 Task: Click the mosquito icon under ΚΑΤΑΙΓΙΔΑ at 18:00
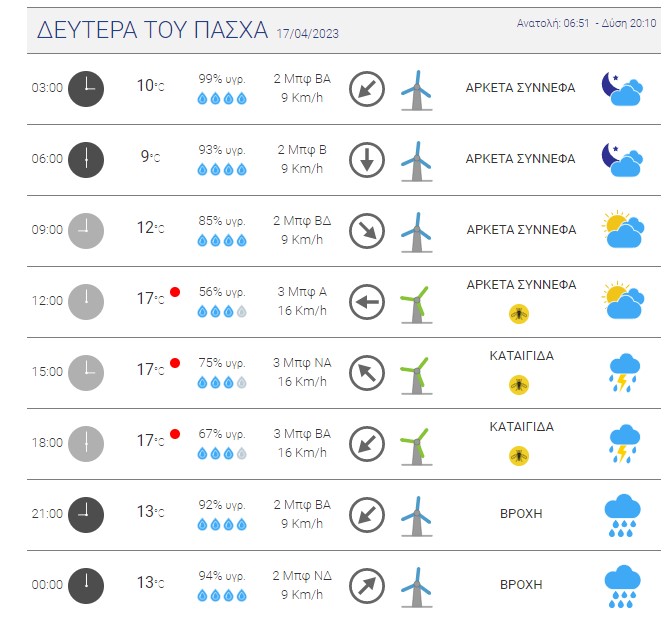[519, 456]
